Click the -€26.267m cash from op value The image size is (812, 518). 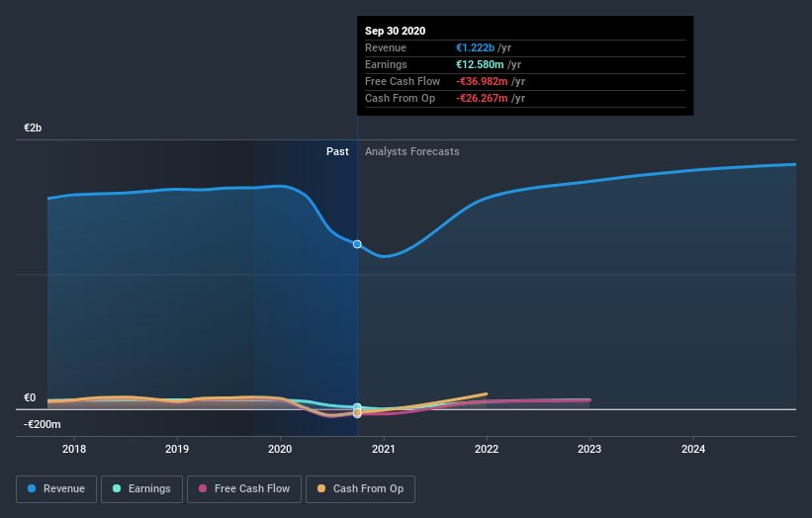click(x=482, y=98)
